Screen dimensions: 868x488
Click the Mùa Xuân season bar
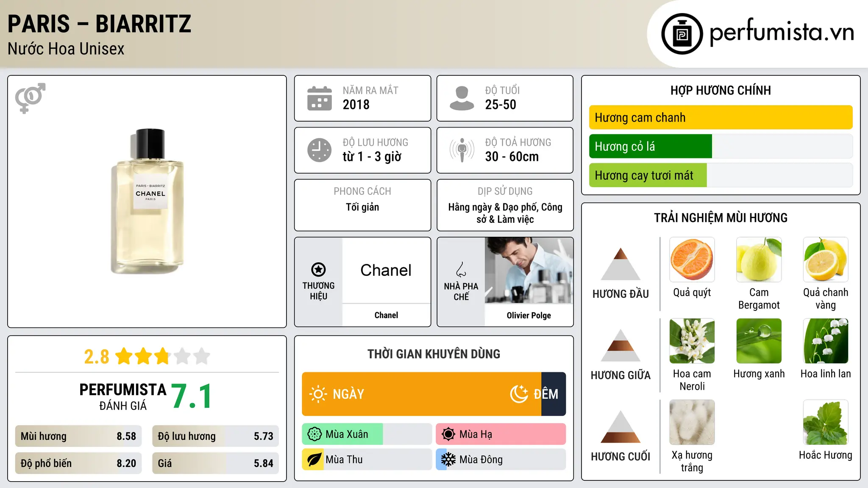367,434
